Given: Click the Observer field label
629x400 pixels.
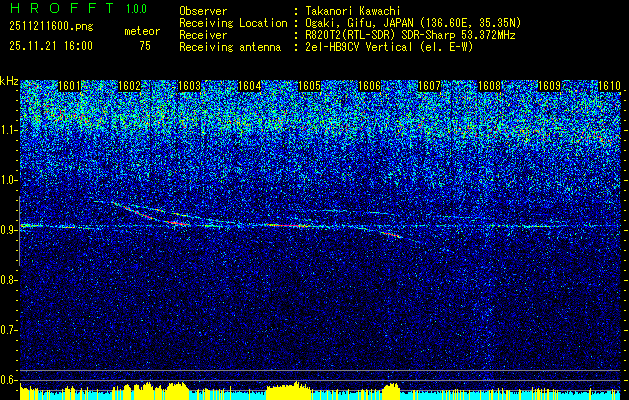Looking at the screenshot, I should (x=203, y=11).
